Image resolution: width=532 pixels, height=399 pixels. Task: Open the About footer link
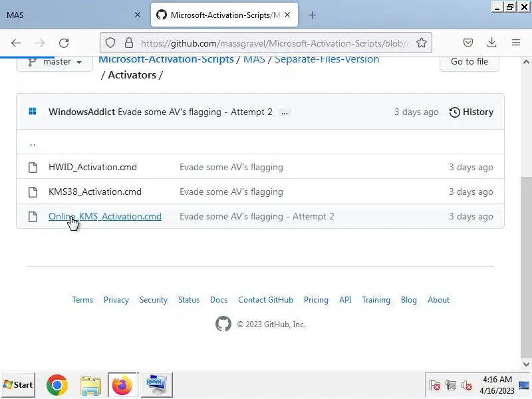[x=438, y=300]
